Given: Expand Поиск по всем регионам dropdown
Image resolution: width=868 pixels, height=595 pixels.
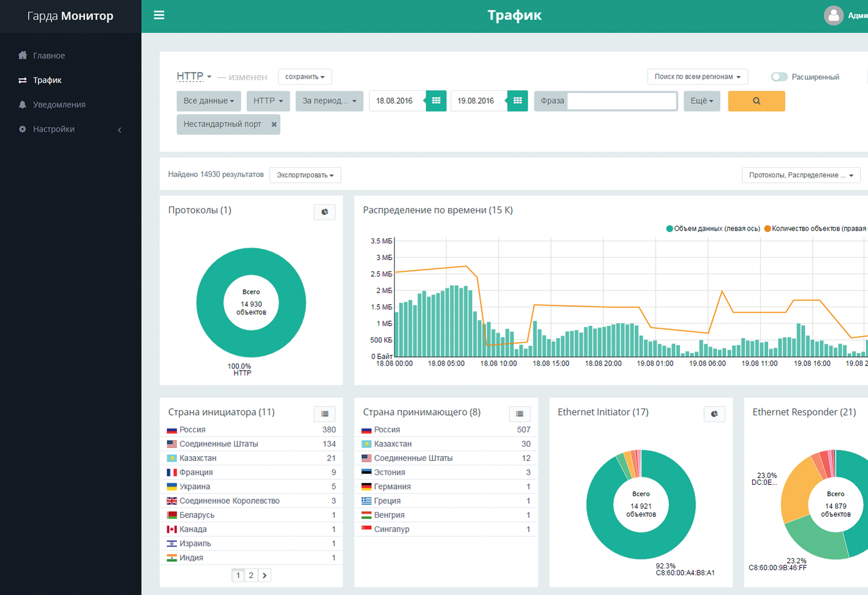Looking at the screenshot, I should tap(697, 77).
